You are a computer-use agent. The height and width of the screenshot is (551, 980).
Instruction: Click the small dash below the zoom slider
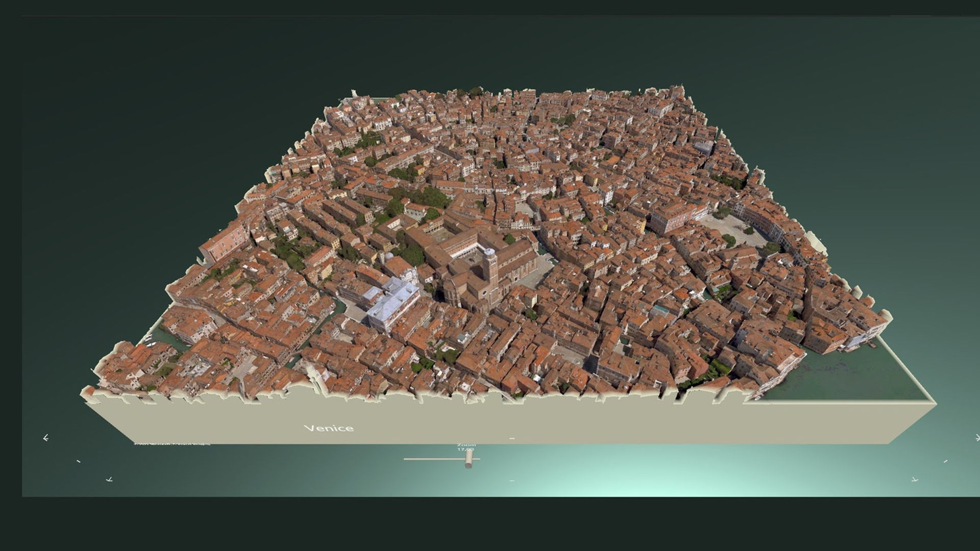click(512, 480)
